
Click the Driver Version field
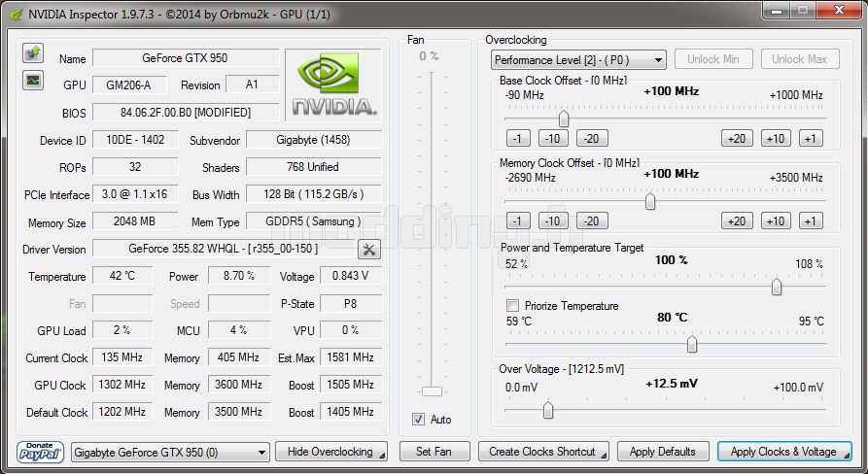(224, 249)
